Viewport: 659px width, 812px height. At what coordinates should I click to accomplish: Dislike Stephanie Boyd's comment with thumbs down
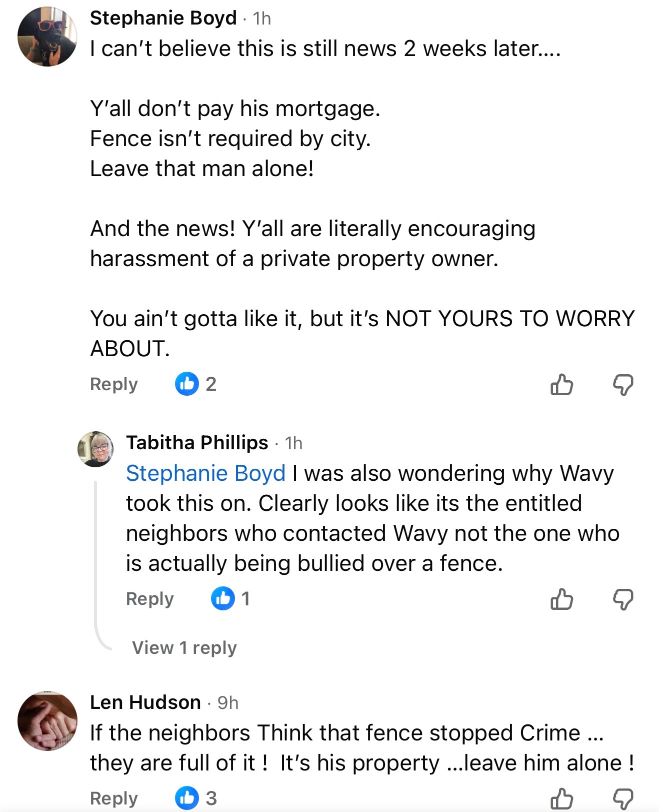623,385
